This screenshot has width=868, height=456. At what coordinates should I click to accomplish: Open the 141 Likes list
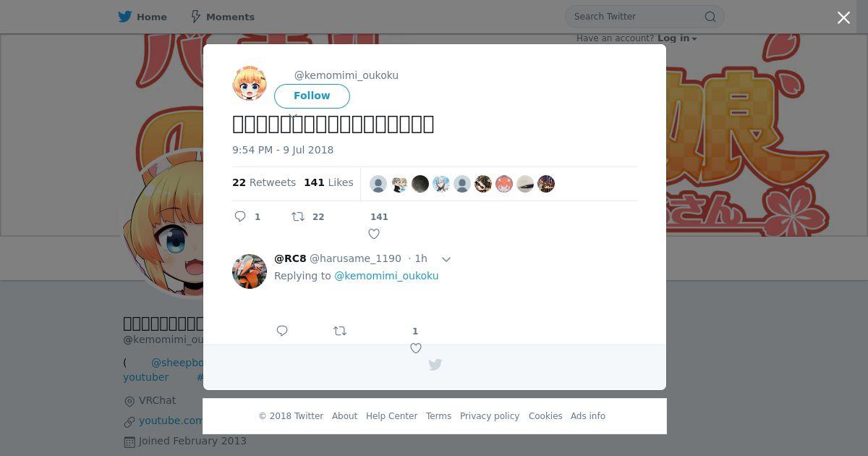328,182
